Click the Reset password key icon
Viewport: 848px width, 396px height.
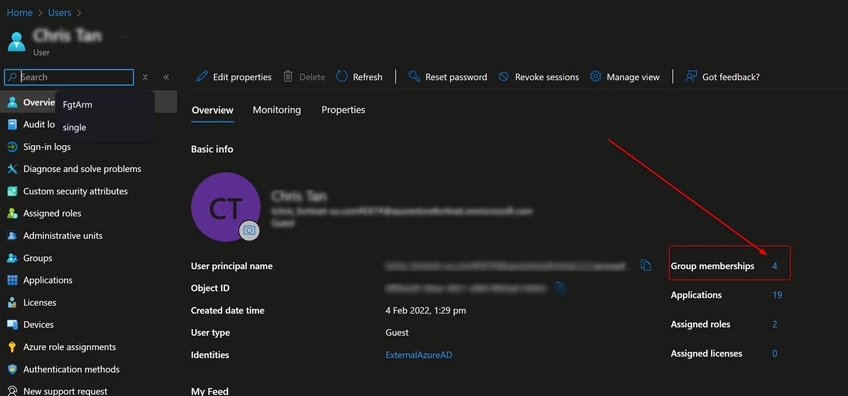(x=414, y=76)
